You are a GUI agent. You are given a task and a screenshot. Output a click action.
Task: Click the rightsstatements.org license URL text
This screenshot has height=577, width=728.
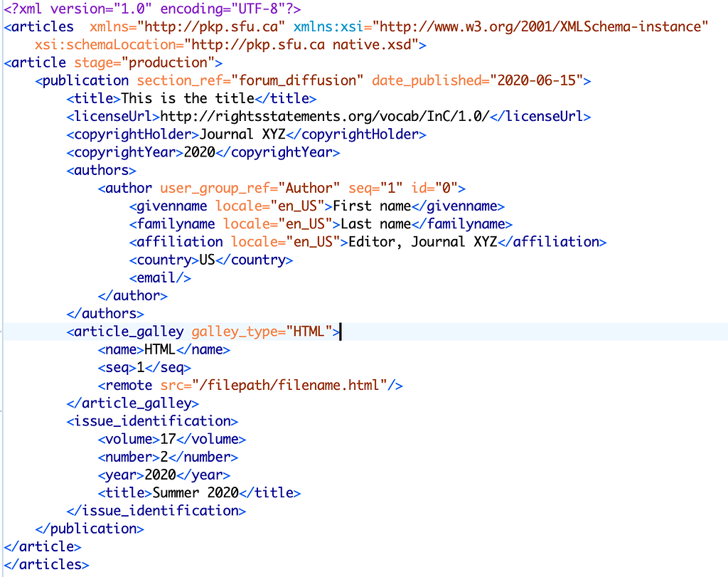tap(324, 116)
